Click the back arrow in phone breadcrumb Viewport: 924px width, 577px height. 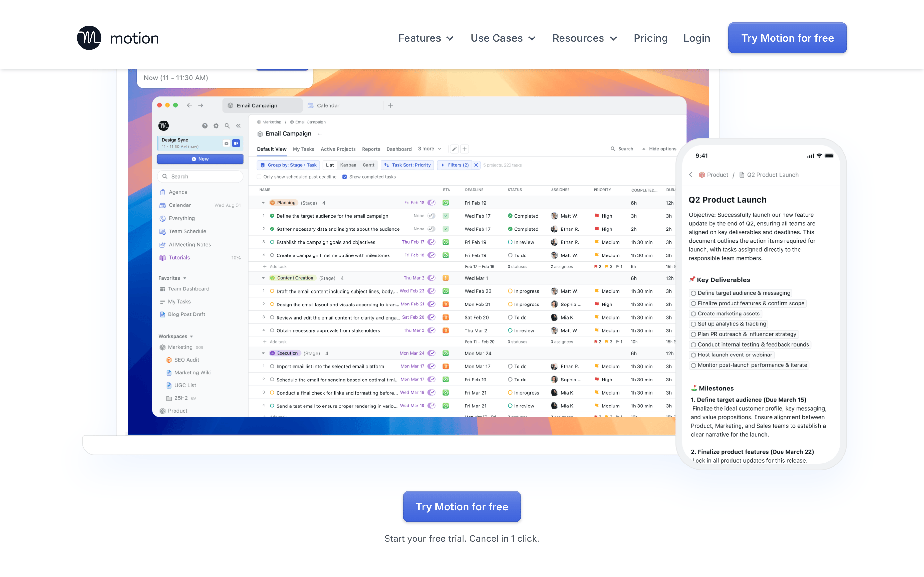click(x=691, y=175)
